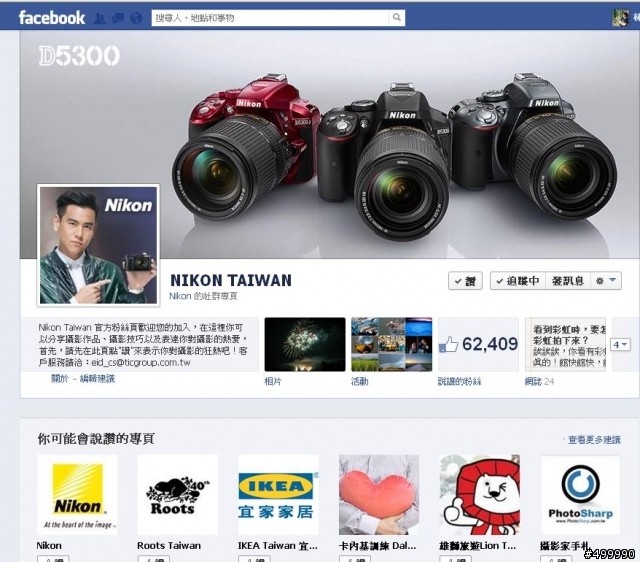Click the 卡內基訓練 Dal... name link

pos(378,546)
